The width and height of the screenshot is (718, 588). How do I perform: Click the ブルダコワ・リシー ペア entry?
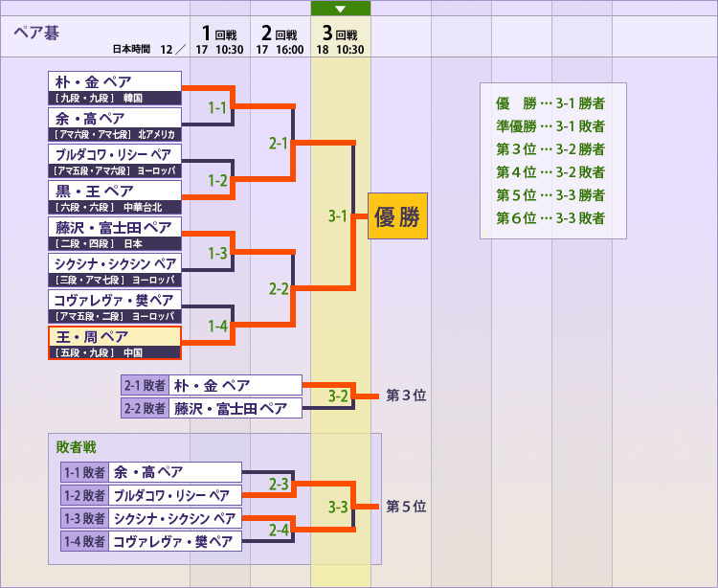(114, 161)
